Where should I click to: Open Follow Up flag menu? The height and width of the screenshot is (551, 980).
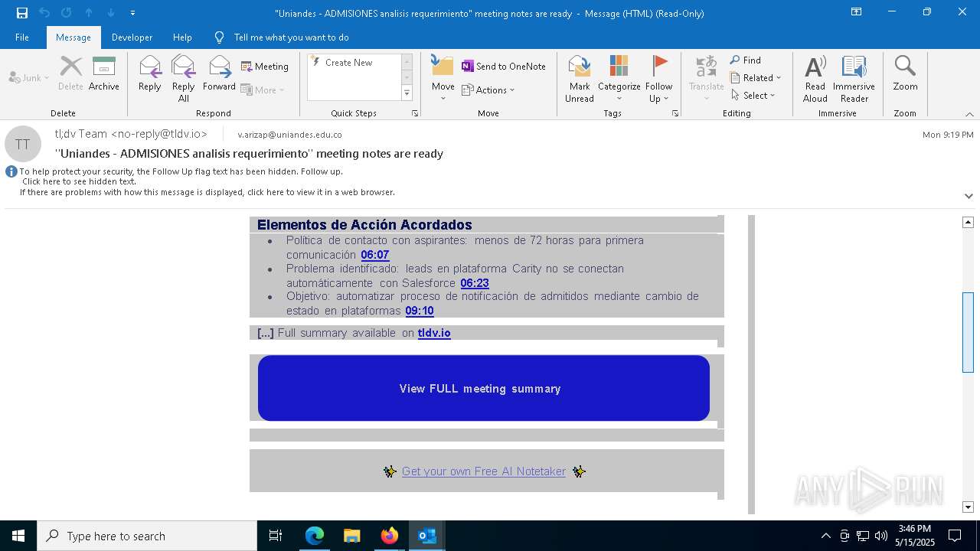pyautogui.click(x=658, y=79)
